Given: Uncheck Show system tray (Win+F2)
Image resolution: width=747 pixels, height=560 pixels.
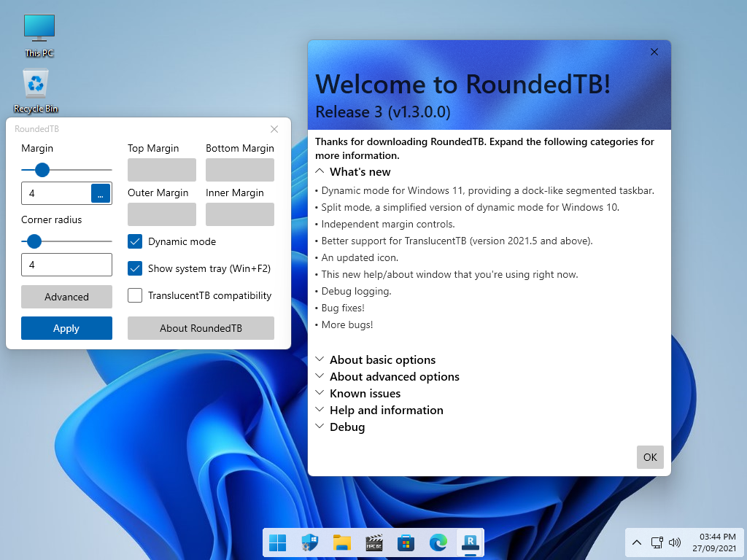Looking at the screenshot, I should tap(135, 268).
